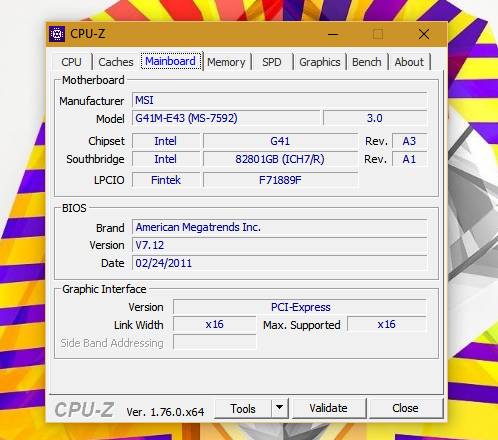Select the BIOS version V7.12
498x440 pixels.
pyautogui.click(x=280, y=245)
